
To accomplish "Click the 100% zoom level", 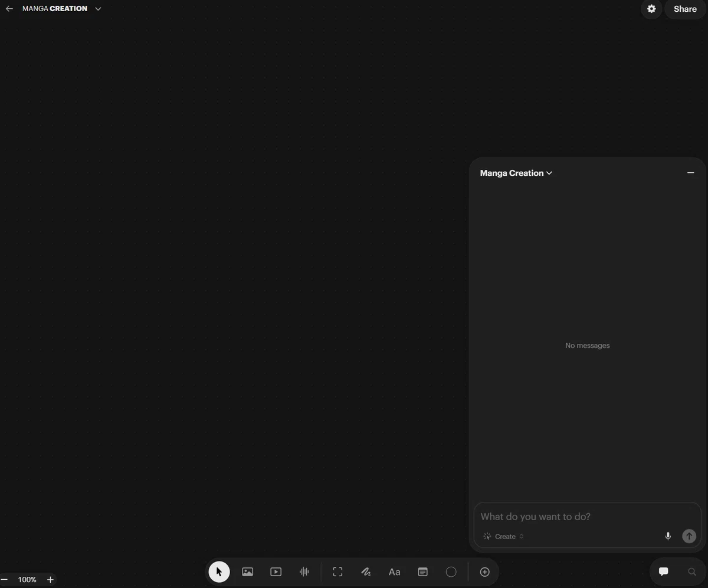I will pos(27,580).
